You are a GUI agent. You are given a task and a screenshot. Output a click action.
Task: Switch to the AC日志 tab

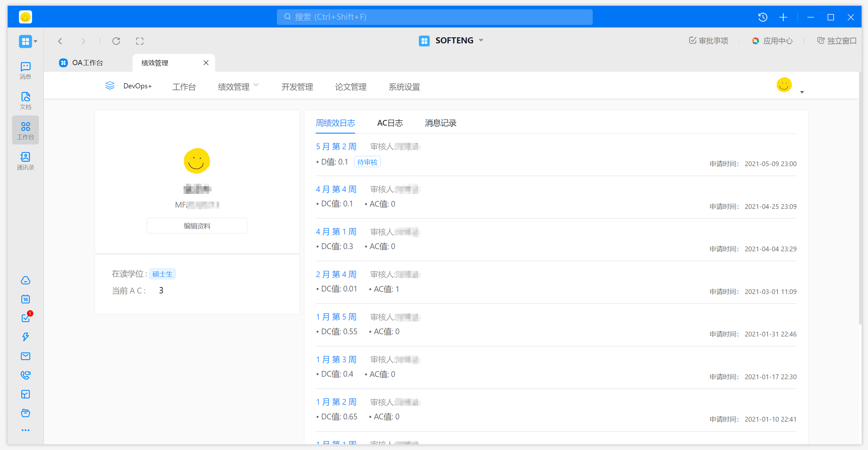(390, 123)
